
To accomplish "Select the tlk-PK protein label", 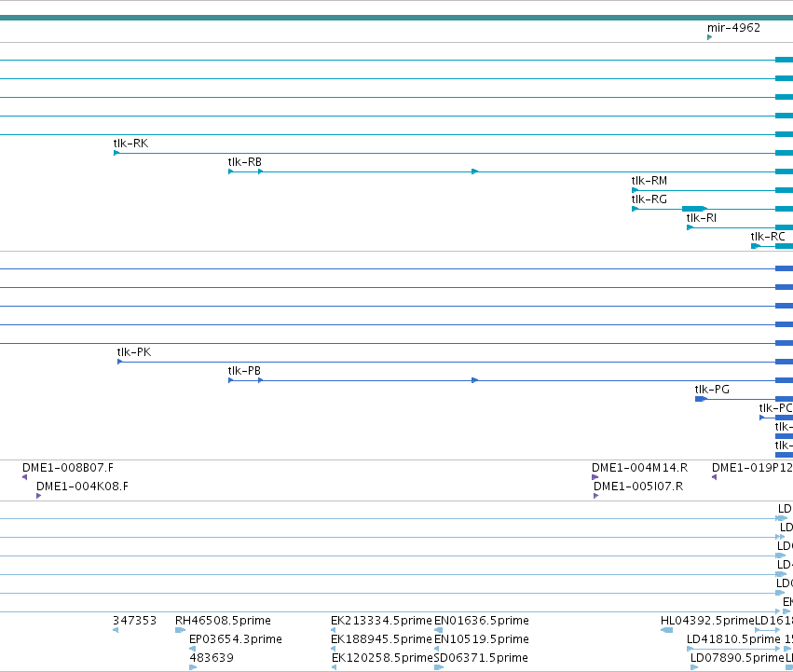I will (x=134, y=352).
